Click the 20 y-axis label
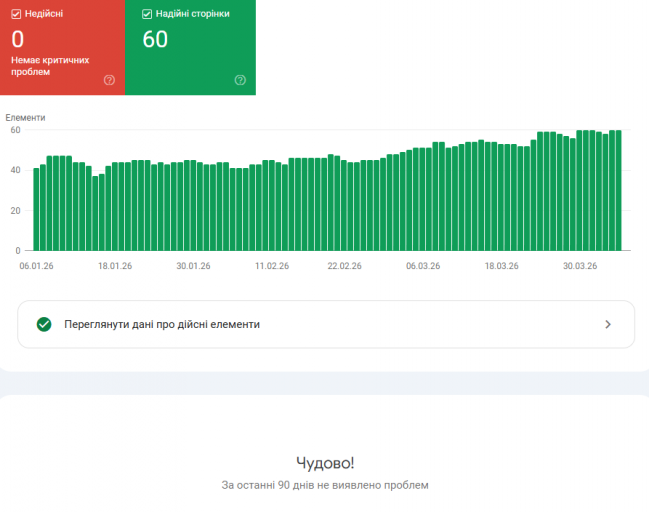This screenshot has width=649, height=512. [x=15, y=211]
